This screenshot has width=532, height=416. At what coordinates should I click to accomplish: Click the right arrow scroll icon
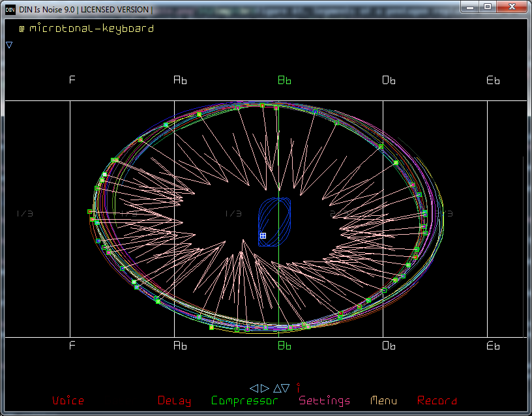click(x=265, y=388)
